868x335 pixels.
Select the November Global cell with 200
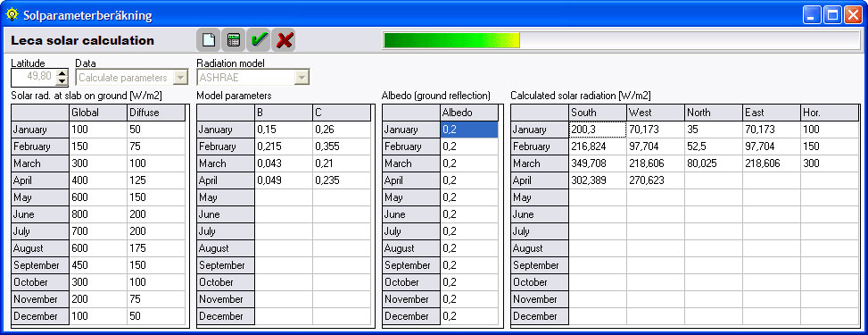coord(98,299)
